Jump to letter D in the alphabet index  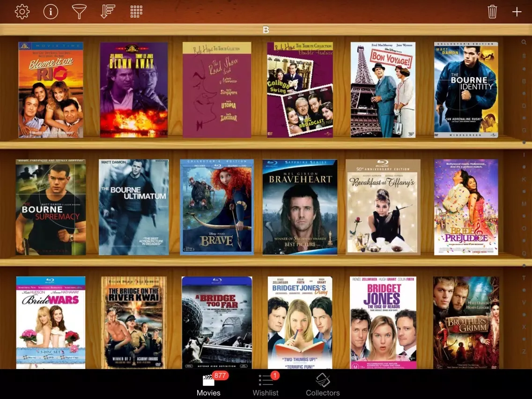point(524,106)
